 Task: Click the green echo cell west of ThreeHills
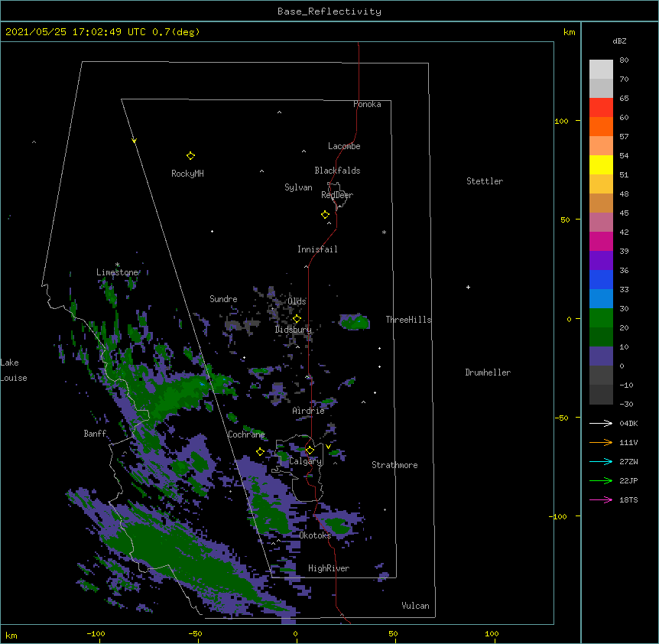[354, 321]
